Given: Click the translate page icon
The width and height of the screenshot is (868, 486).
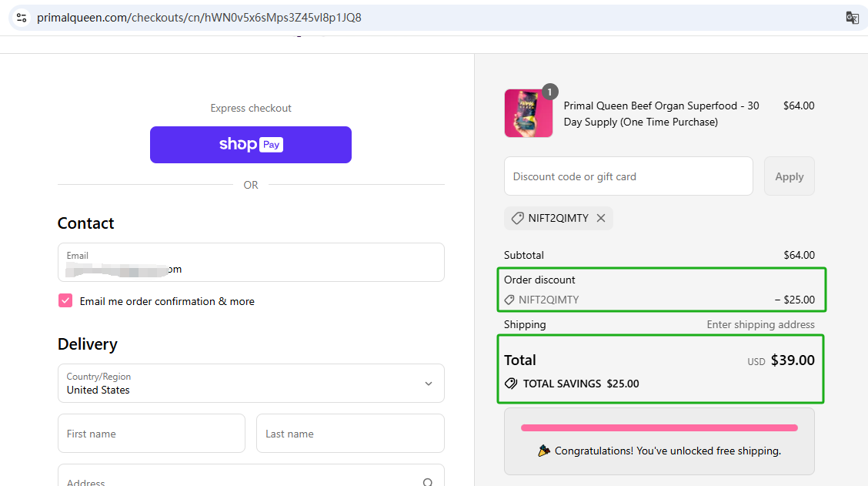Looking at the screenshot, I should (852, 18).
